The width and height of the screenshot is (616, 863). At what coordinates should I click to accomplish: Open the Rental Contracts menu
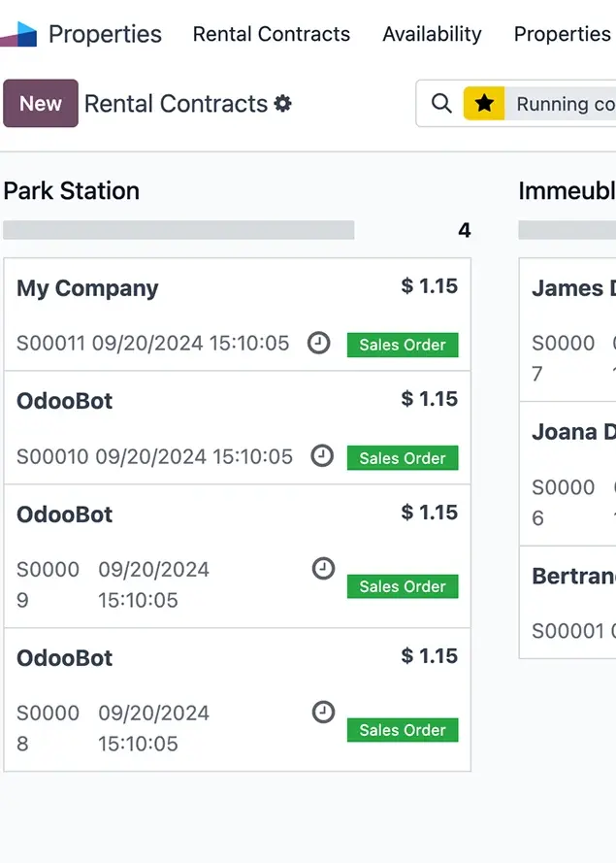click(x=271, y=34)
